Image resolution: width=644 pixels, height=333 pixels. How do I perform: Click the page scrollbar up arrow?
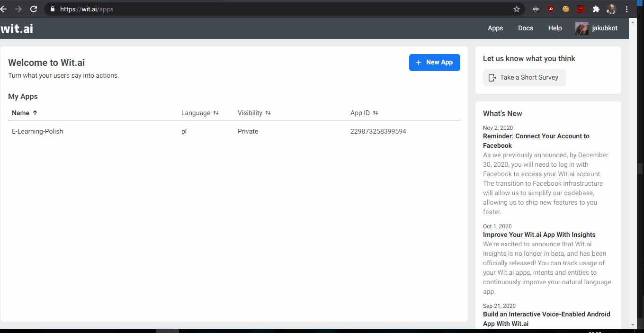tap(633, 22)
